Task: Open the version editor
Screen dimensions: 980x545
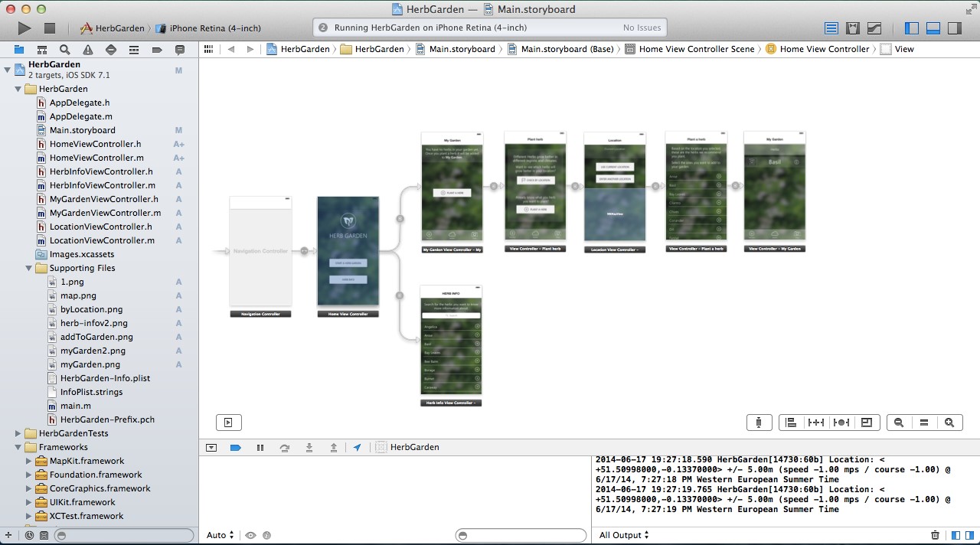Action: click(874, 28)
